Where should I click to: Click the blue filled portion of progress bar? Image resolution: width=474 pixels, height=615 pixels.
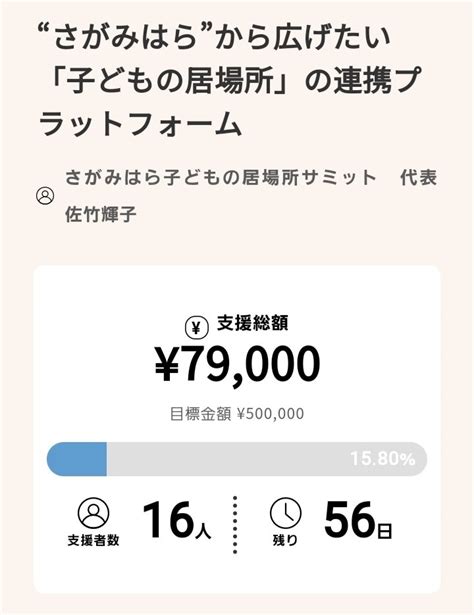coord(77,459)
